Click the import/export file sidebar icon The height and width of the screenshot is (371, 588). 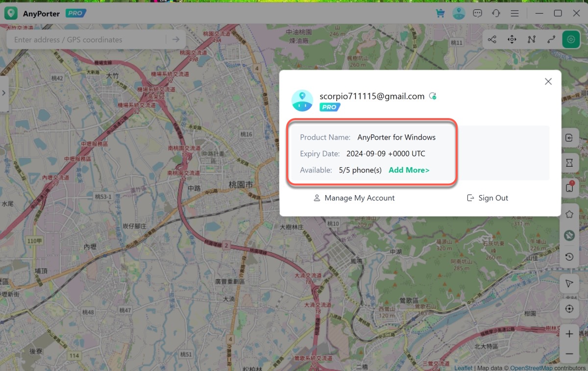pos(569,138)
